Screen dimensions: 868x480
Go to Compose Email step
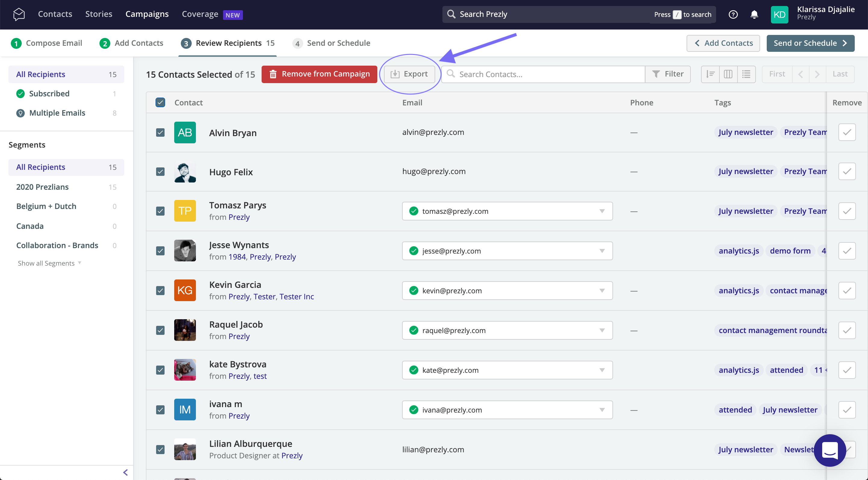(x=46, y=43)
